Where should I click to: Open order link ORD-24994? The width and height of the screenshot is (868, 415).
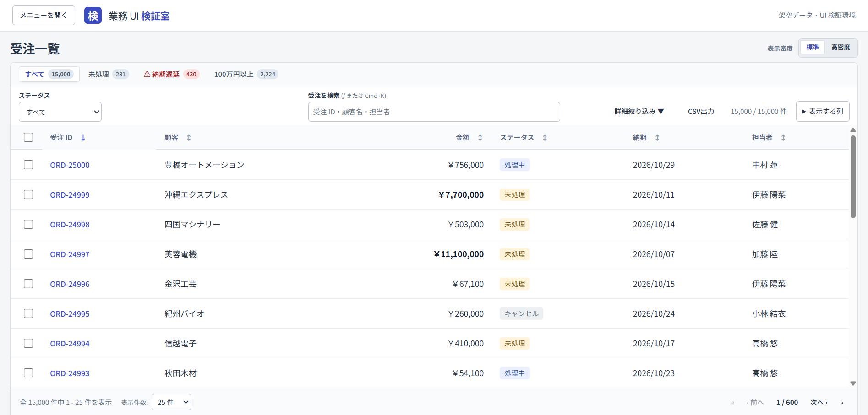[70, 344]
